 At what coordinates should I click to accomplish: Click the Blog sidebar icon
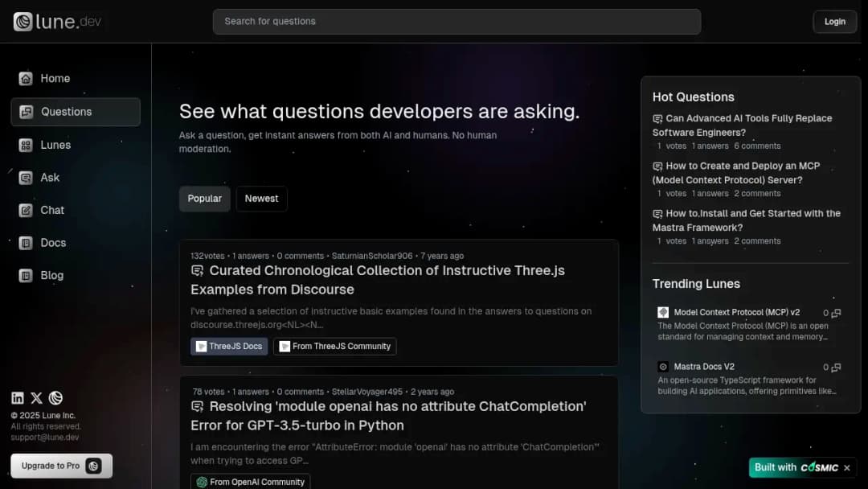[x=26, y=276]
